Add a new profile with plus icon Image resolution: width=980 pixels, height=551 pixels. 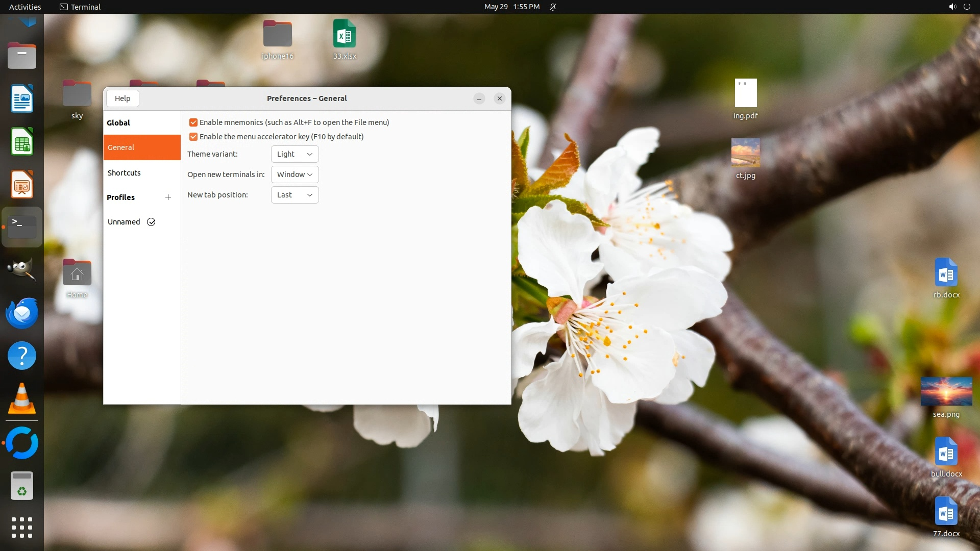tap(168, 197)
